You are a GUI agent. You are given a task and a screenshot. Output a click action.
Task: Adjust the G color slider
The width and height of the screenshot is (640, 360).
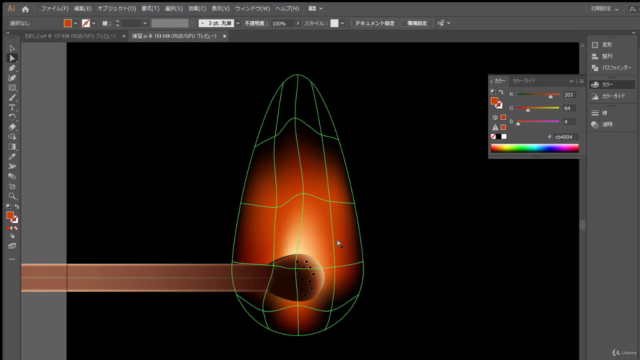pos(538,108)
